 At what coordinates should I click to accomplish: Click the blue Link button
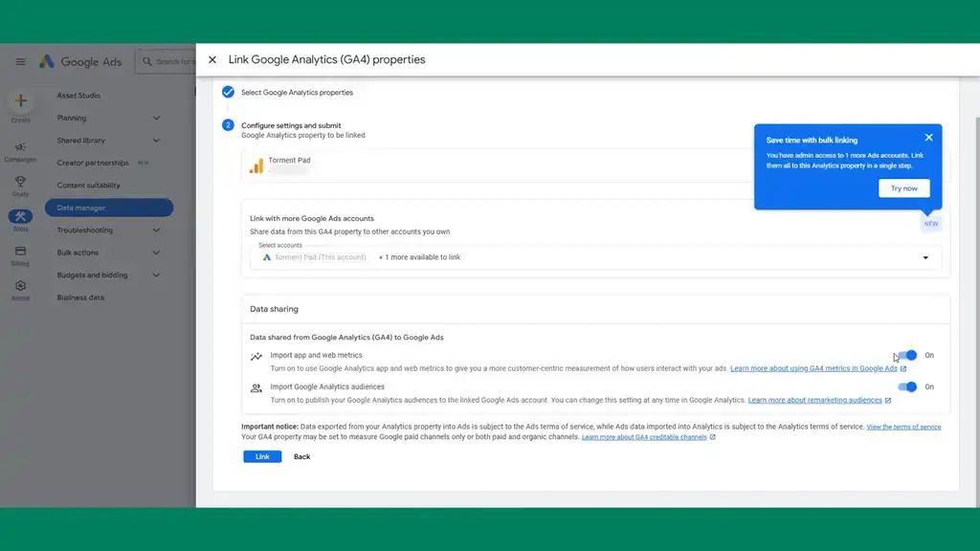pyautogui.click(x=262, y=456)
